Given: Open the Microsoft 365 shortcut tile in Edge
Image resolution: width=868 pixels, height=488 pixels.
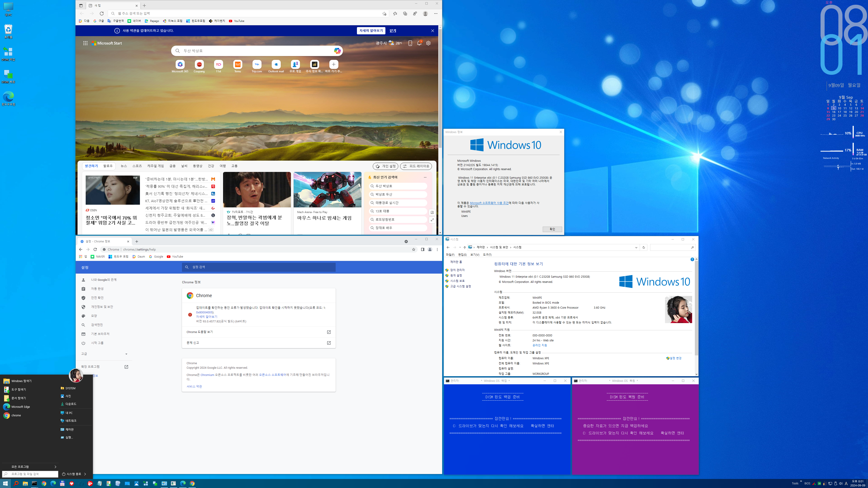Looking at the screenshot, I should coord(180,66).
